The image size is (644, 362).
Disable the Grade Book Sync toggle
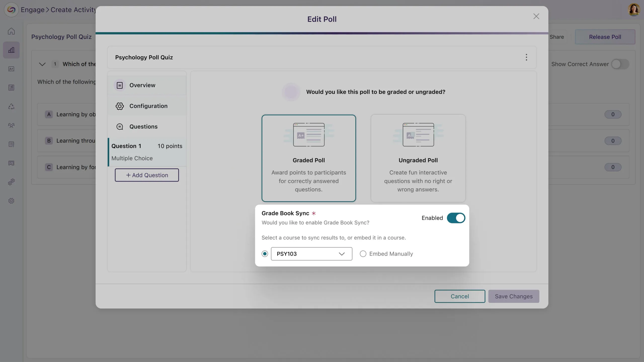tap(456, 218)
